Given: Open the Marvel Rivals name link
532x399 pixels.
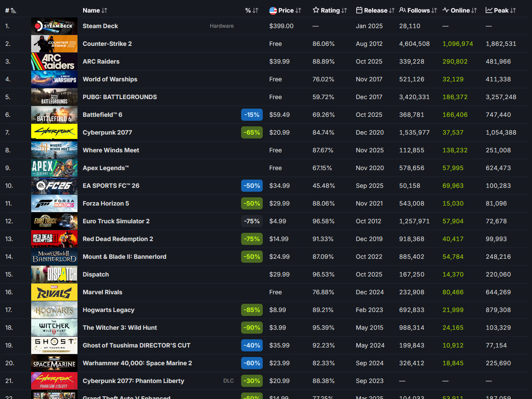Looking at the screenshot, I should 103,292.
